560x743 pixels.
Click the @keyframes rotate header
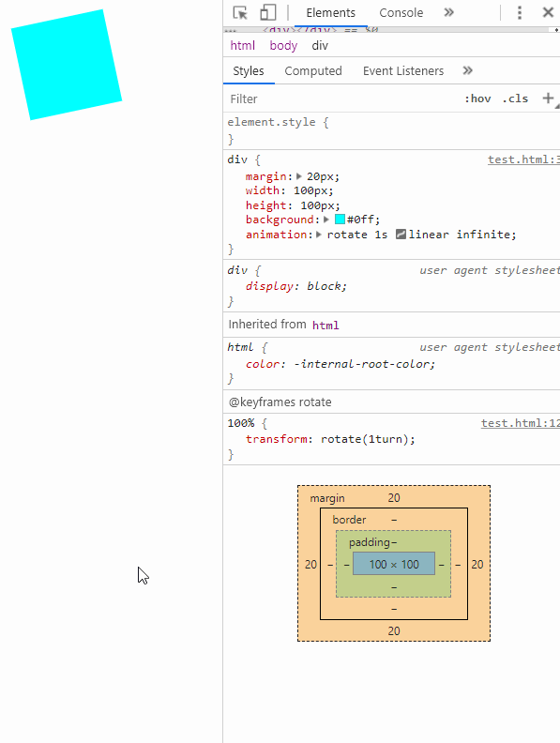click(280, 402)
